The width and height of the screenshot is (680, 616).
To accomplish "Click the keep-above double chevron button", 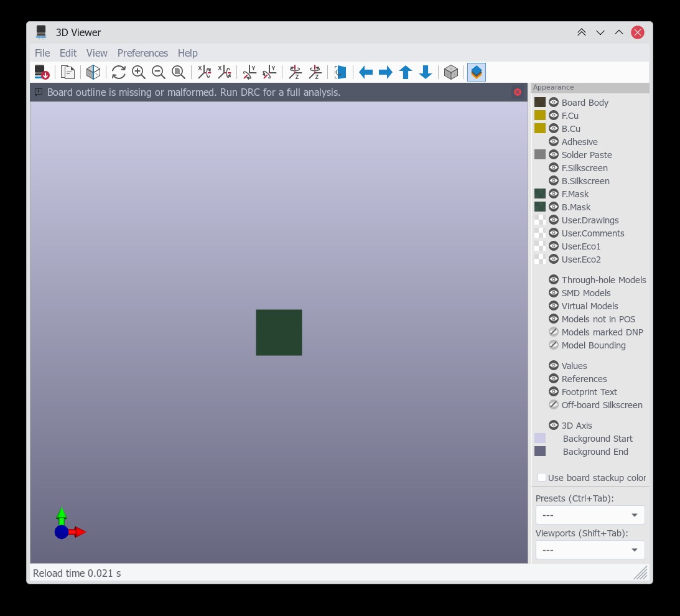I will 582,32.
